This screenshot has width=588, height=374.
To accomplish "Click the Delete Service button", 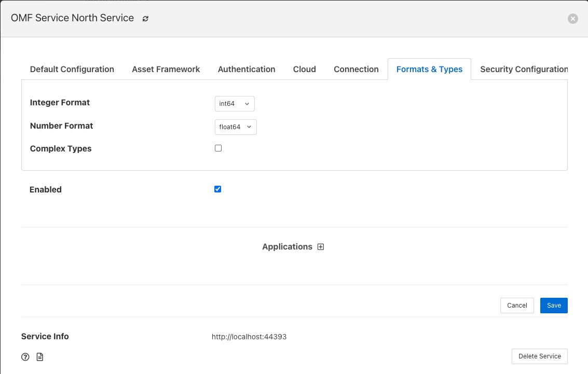I will click(x=539, y=356).
